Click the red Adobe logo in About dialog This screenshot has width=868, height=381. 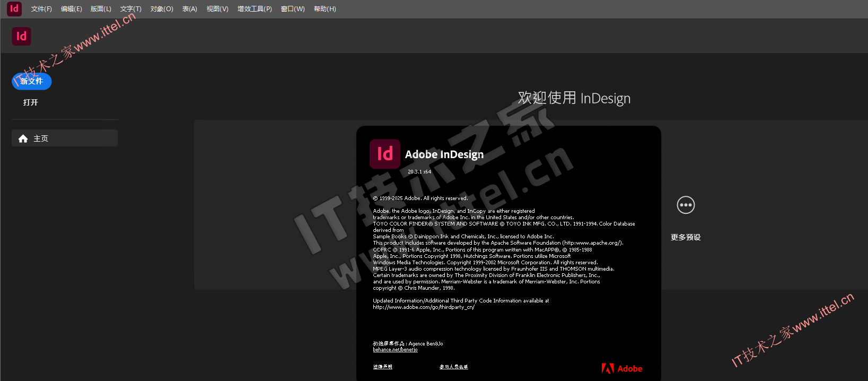tap(621, 368)
